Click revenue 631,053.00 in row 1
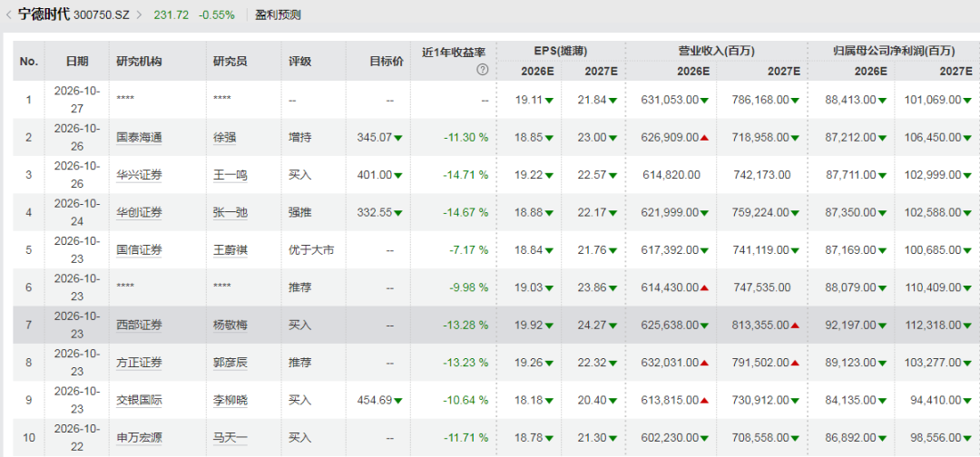This screenshot has width=980, height=457. tap(670, 100)
